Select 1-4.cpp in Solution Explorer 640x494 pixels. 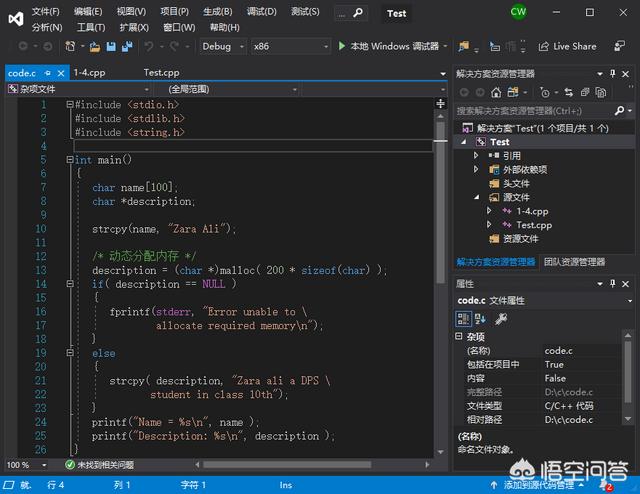[x=532, y=211]
